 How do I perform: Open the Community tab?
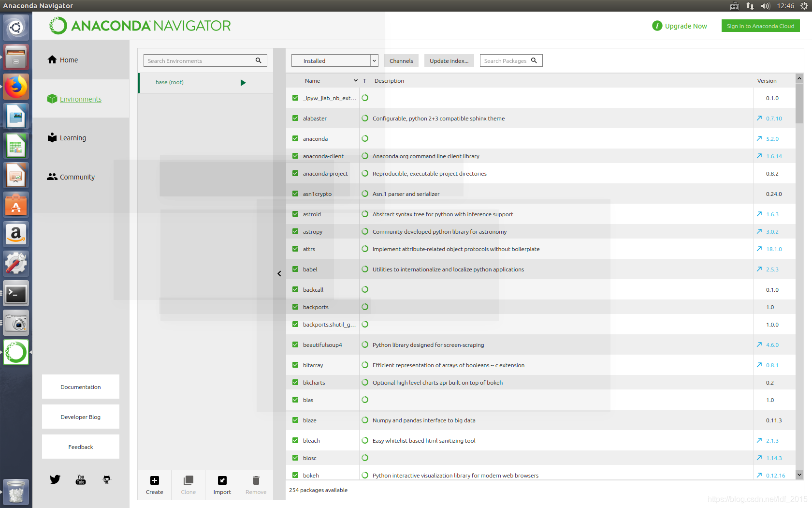tap(81, 177)
